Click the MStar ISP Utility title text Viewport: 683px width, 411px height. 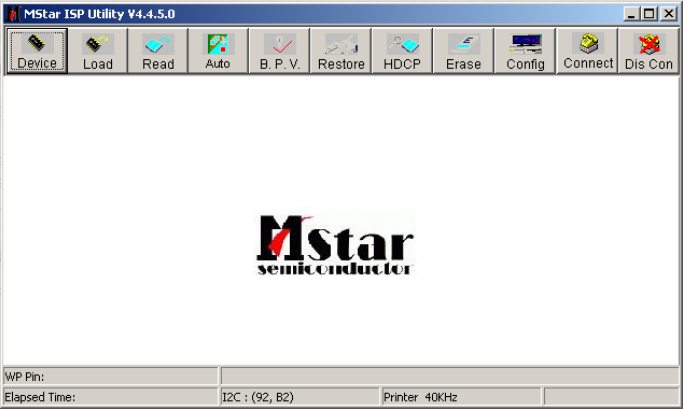pos(99,14)
